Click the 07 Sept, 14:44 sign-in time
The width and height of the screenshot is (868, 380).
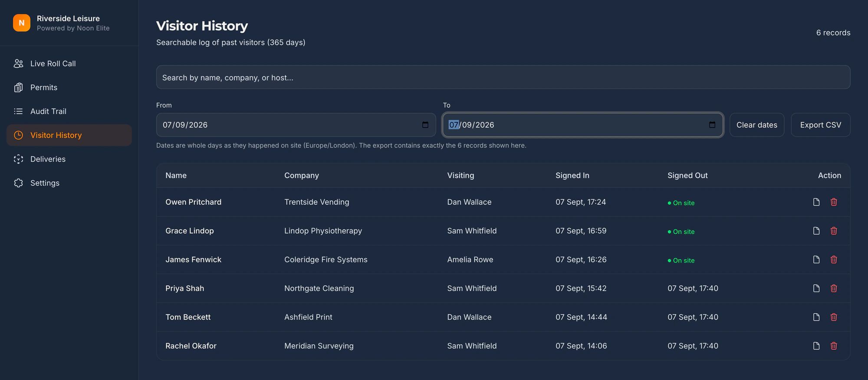[x=581, y=317]
